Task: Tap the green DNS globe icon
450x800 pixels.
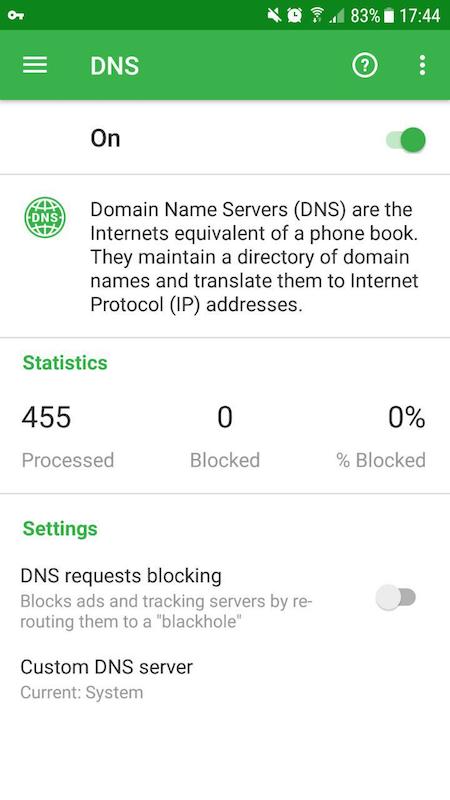Action: [45, 218]
